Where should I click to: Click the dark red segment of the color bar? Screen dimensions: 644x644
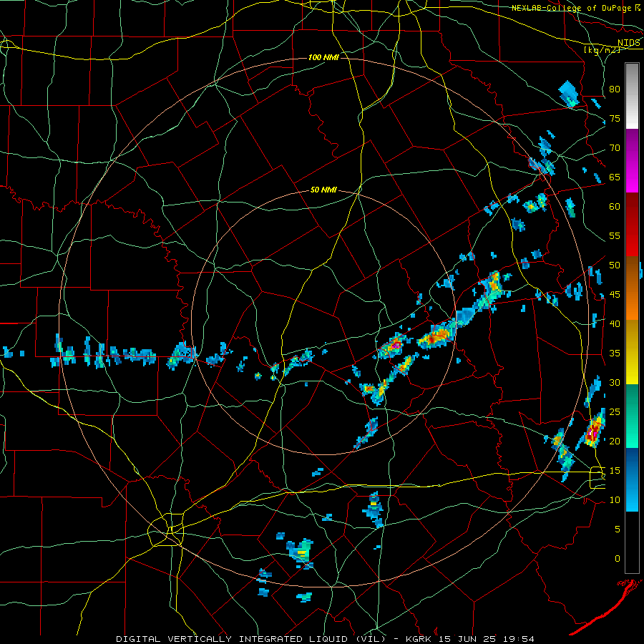pos(632,225)
